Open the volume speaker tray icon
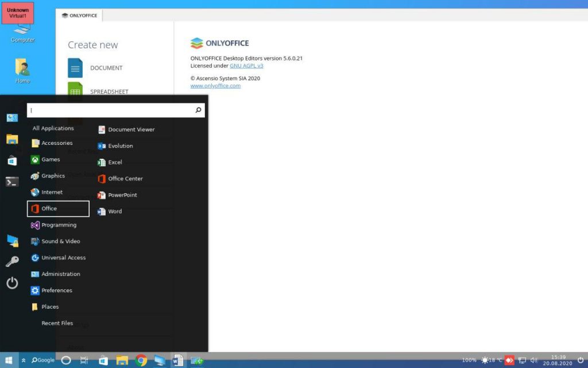Image resolution: width=588 pixels, height=368 pixels. coord(534,360)
